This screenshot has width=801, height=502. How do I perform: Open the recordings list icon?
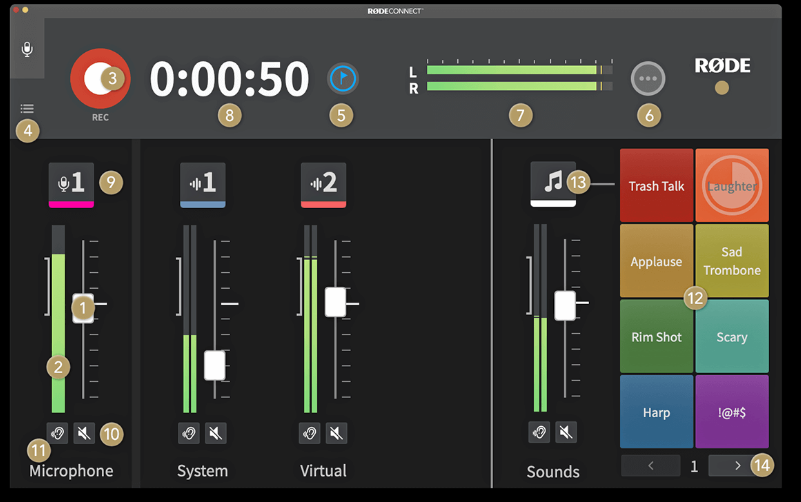pyautogui.click(x=27, y=108)
